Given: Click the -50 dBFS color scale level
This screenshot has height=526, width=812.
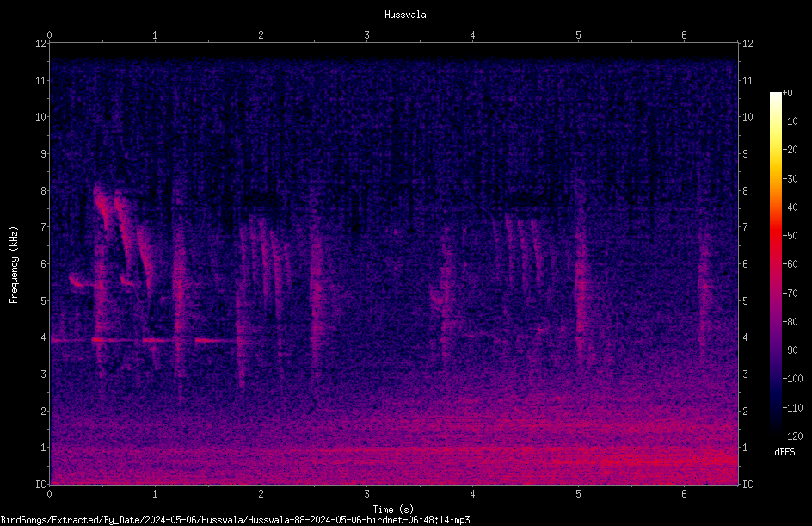Looking at the screenshot, I should 790,236.
